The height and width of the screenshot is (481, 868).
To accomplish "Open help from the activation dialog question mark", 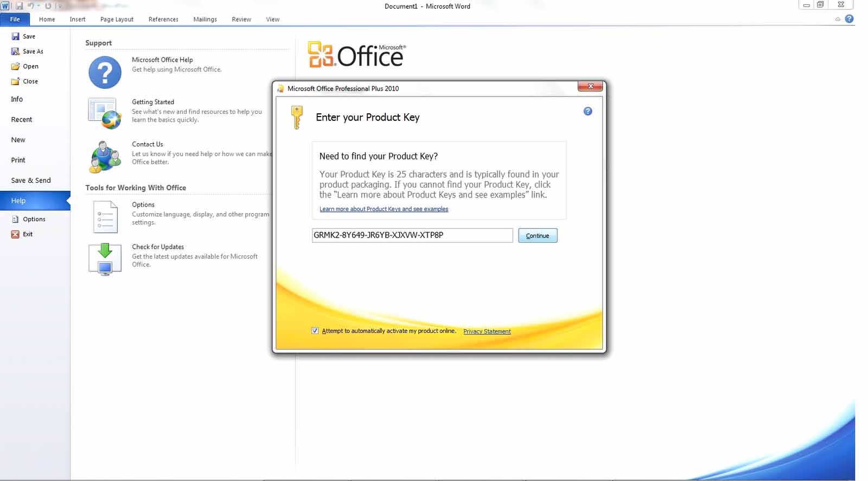I will [x=588, y=111].
